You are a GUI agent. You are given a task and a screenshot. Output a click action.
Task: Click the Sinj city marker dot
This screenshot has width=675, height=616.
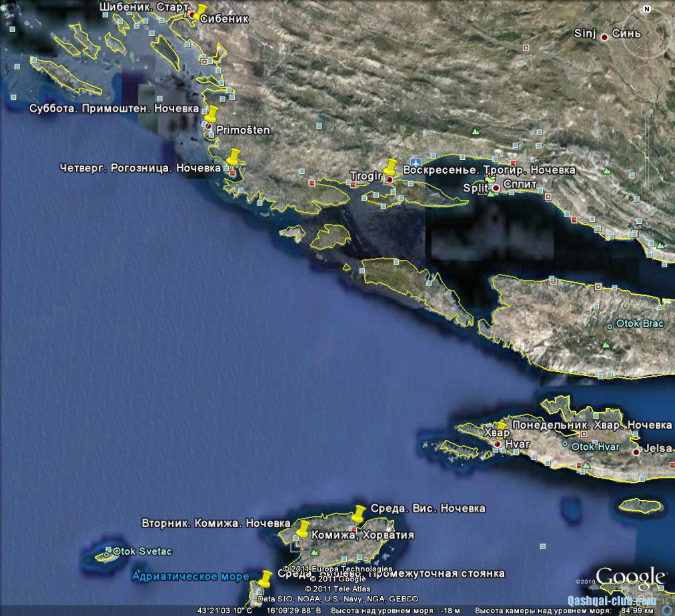point(604,37)
